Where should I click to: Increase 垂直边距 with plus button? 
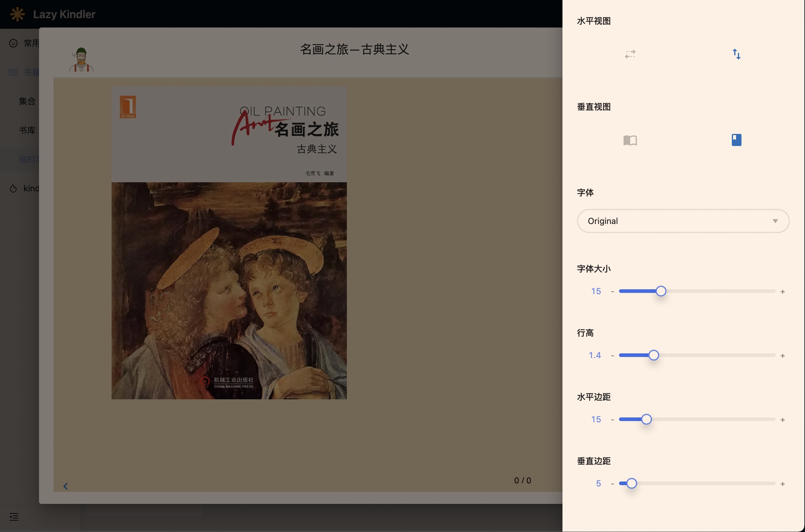782,484
